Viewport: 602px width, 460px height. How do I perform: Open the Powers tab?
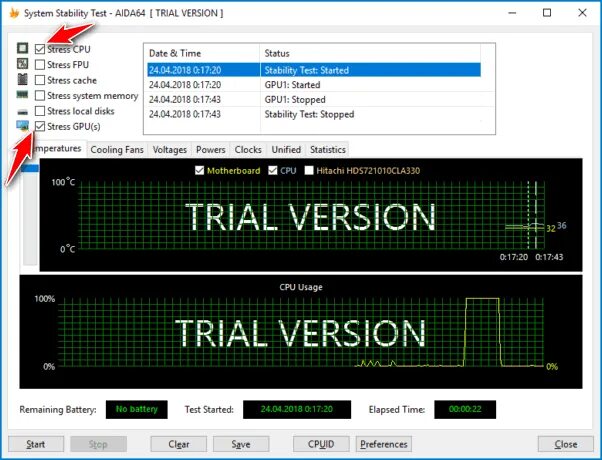(x=210, y=149)
